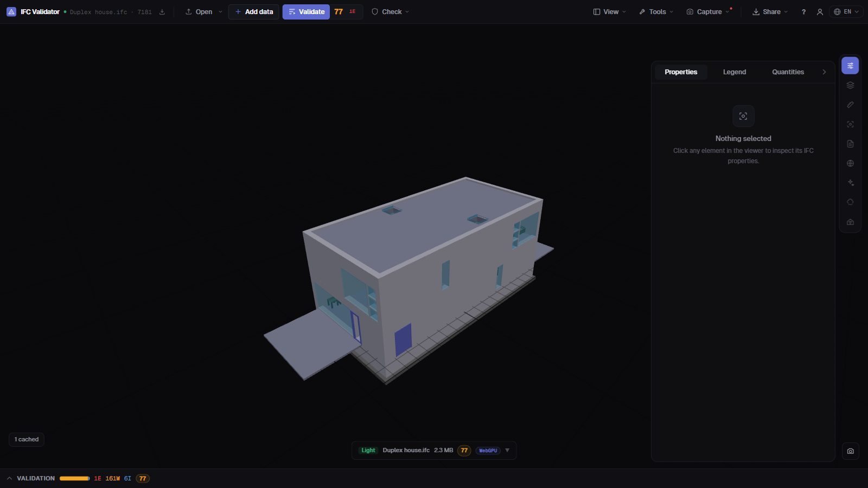The image size is (868, 488).
Task: Click the 6I info count
Action: [127, 478]
